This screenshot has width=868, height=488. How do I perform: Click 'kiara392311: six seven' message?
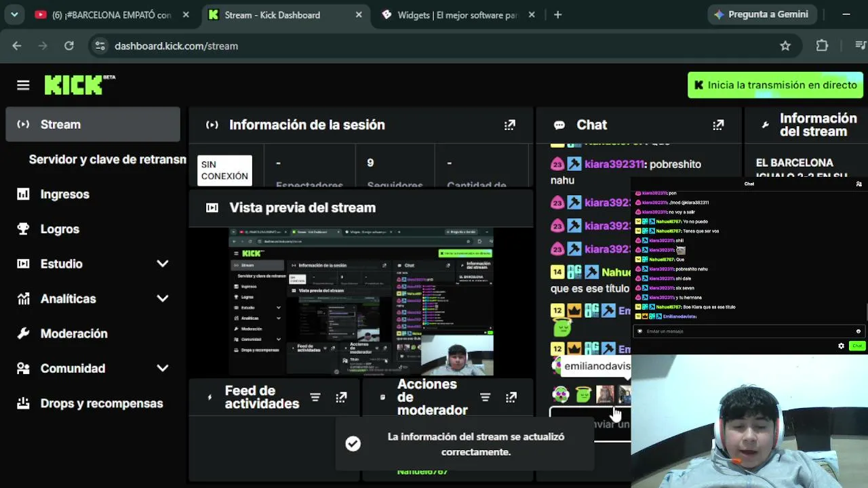665,288
